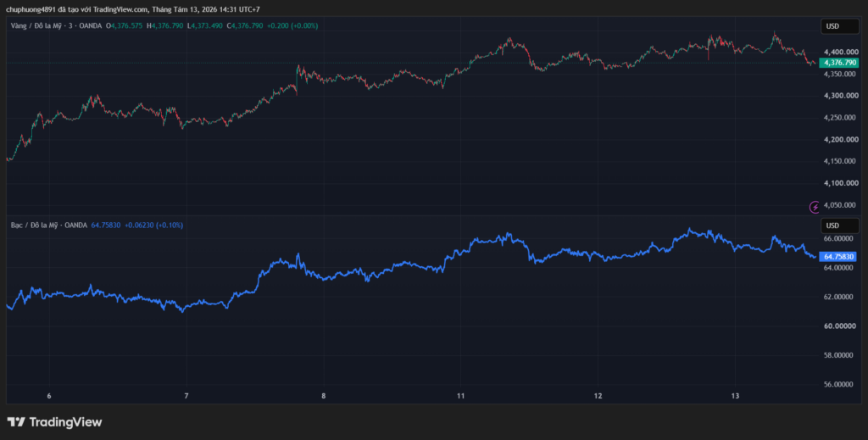Image resolution: width=868 pixels, height=440 pixels.
Task: Click the 4,400.000 price axis label
Action: coord(841,53)
